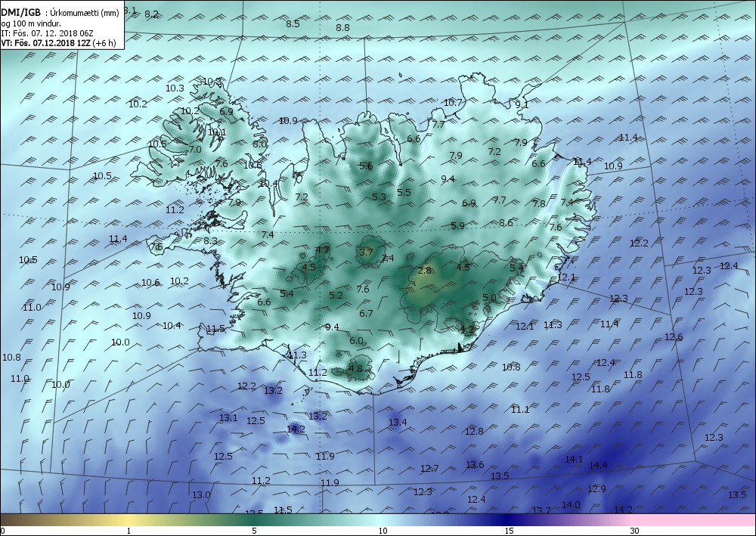Click the 4.2 value on the map
756x536 pixels.
(x=467, y=330)
